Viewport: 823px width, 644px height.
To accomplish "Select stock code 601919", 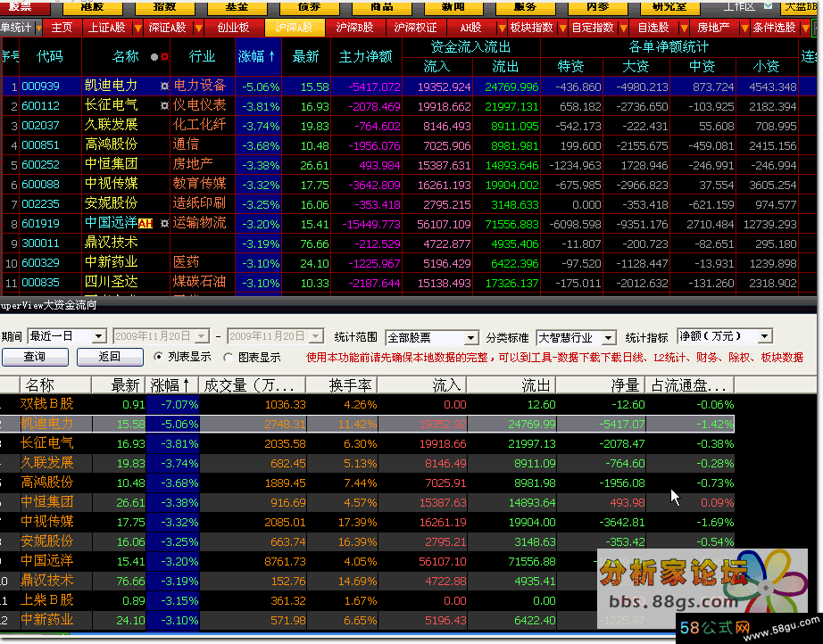I will [x=40, y=224].
